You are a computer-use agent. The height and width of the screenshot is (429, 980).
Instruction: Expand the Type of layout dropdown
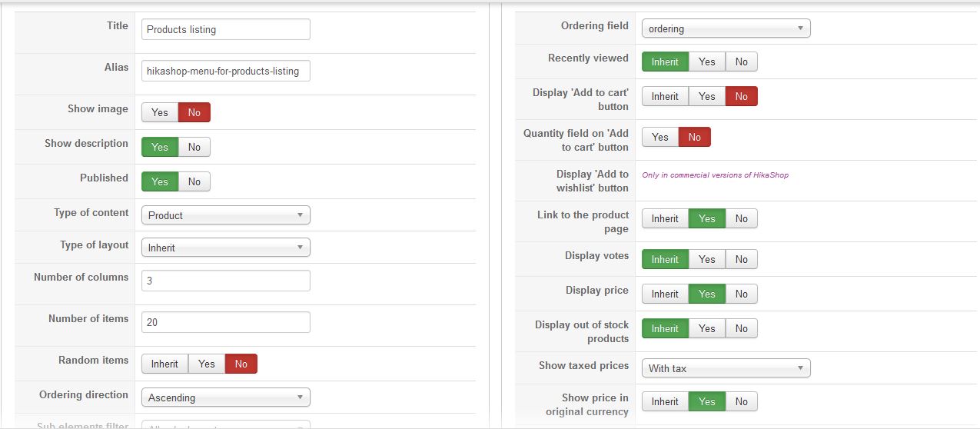[225, 248]
